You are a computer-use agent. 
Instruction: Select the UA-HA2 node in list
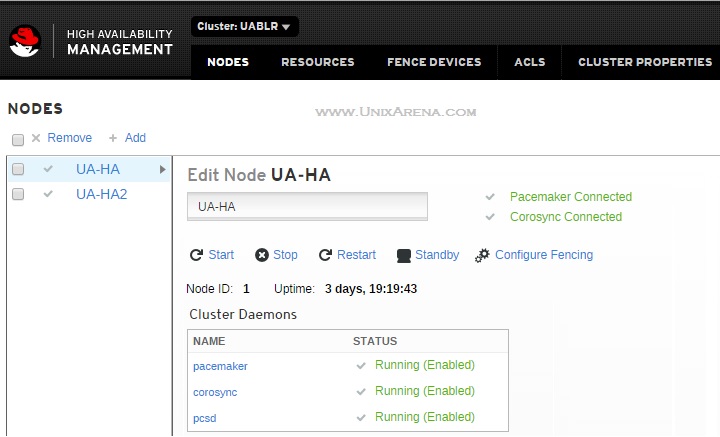tap(101, 194)
